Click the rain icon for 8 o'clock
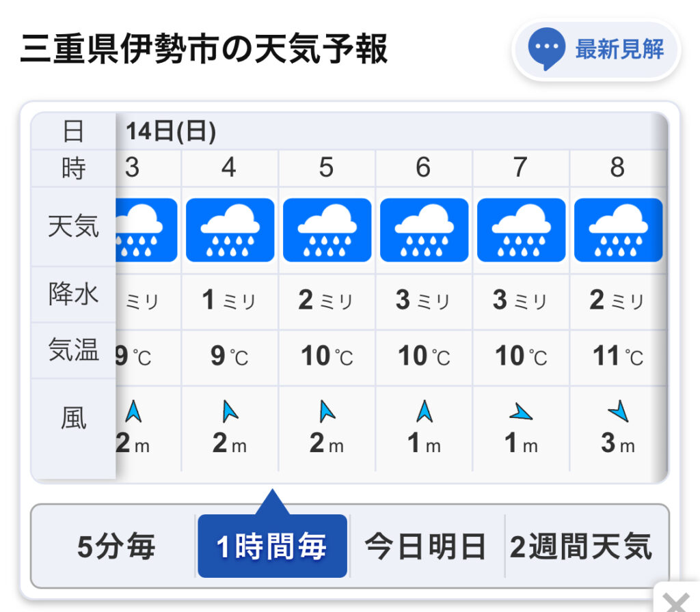The image size is (700, 612). 618,230
